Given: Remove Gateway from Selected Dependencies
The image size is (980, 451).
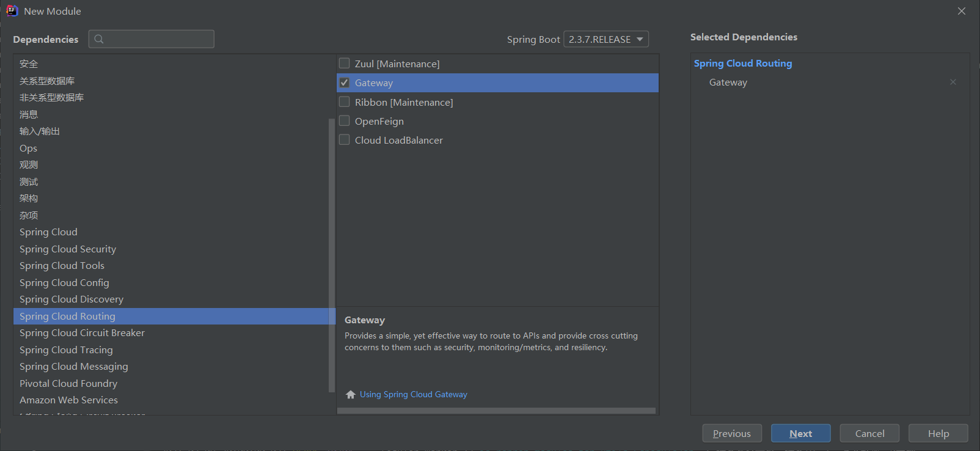Looking at the screenshot, I should [953, 82].
